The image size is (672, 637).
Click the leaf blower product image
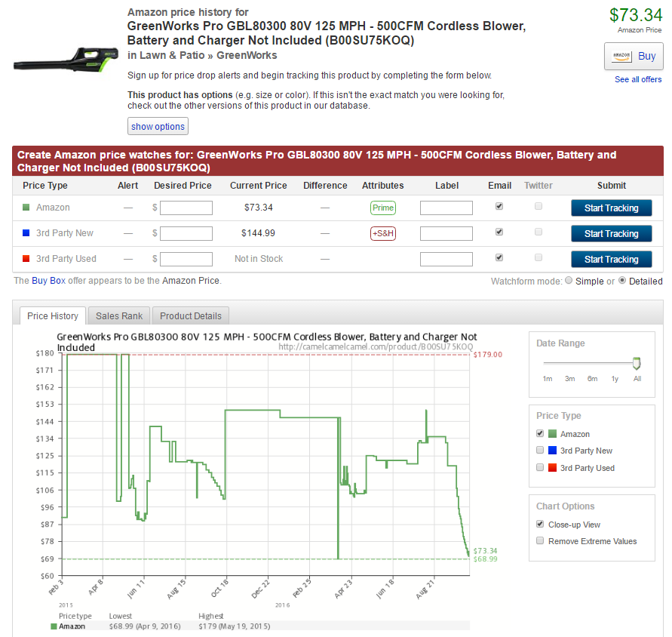[66, 60]
